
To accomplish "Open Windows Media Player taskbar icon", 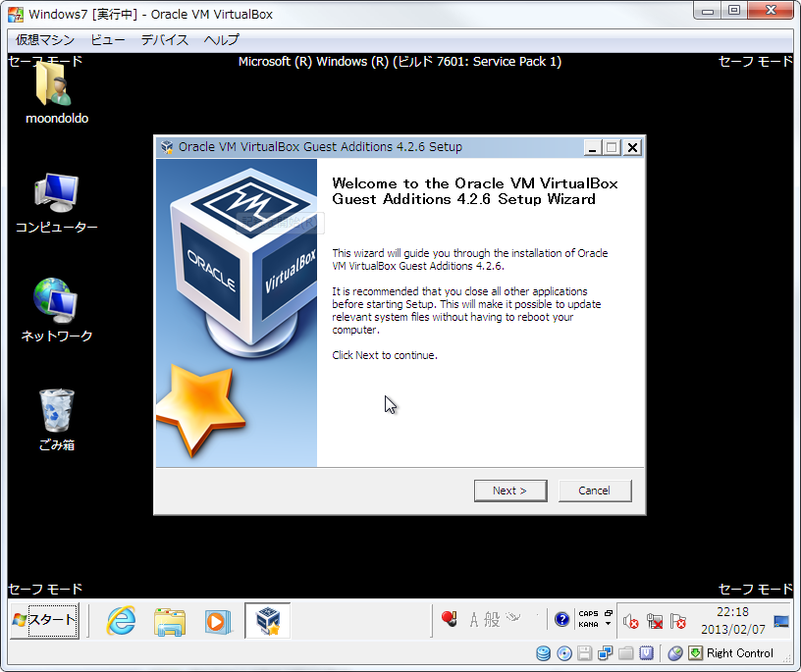I will pos(216,620).
